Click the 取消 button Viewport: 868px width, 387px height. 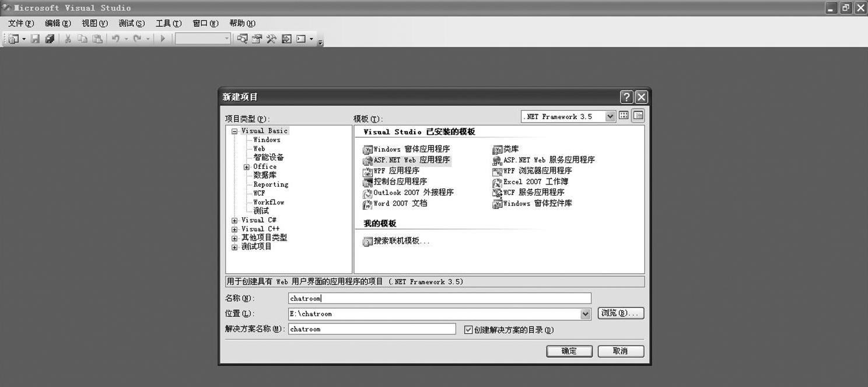click(621, 351)
